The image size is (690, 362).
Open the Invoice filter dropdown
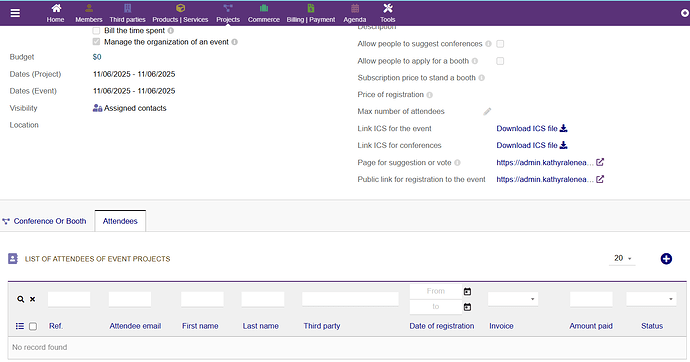[513, 299]
